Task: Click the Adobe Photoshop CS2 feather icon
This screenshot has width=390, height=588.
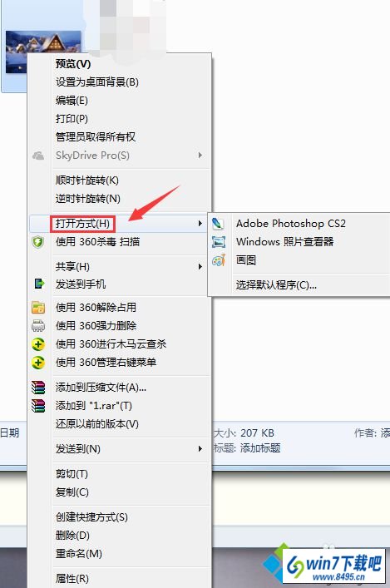Action: 218,224
